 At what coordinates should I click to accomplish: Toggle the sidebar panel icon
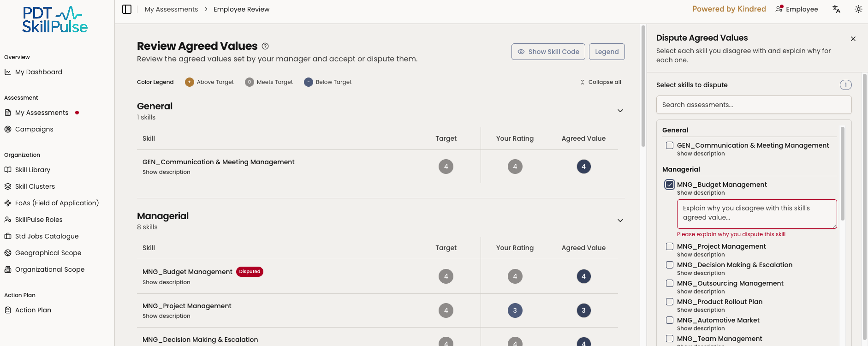pos(127,9)
